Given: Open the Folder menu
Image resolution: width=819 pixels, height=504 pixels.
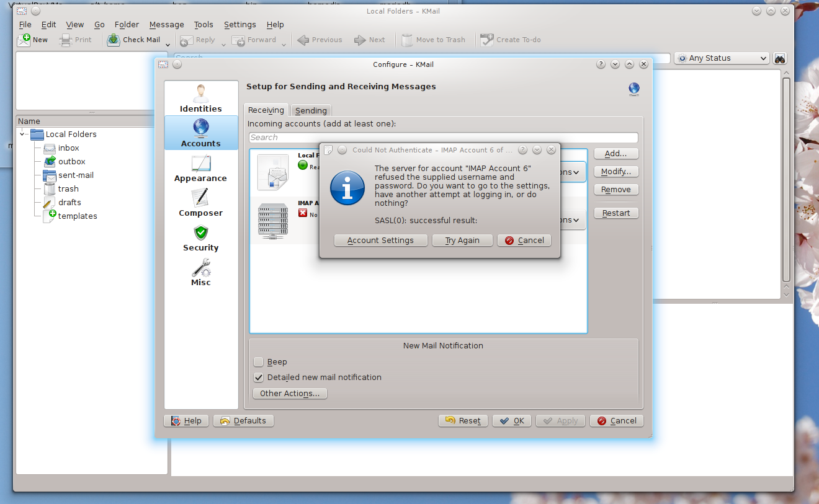Looking at the screenshot, I should [x=127, y=24].
